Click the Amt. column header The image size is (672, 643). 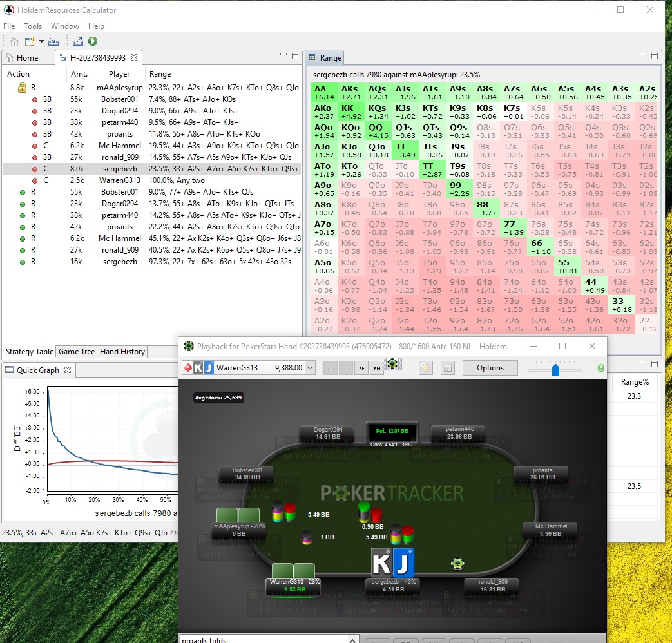coord(79,74)
